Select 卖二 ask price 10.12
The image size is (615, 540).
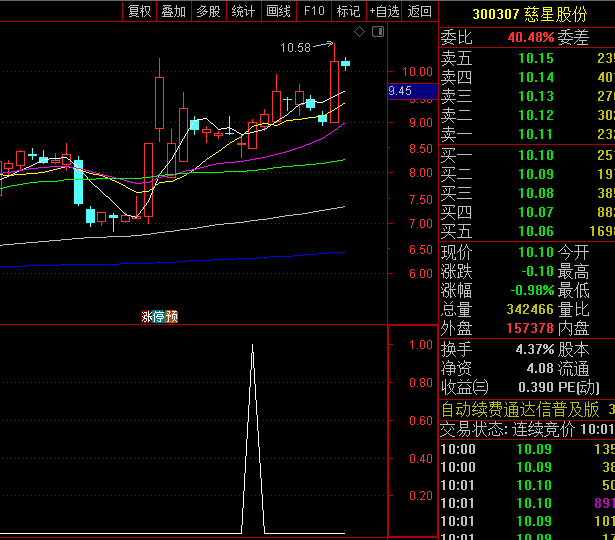point(536,115)
